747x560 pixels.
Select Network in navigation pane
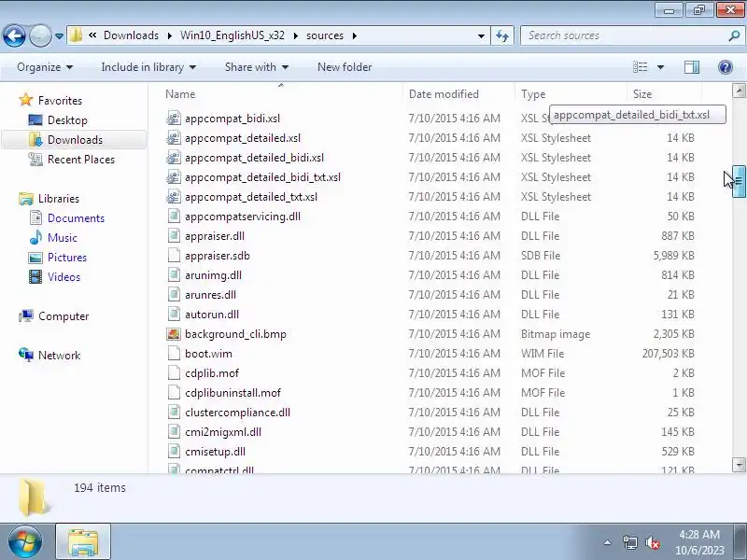59,356
